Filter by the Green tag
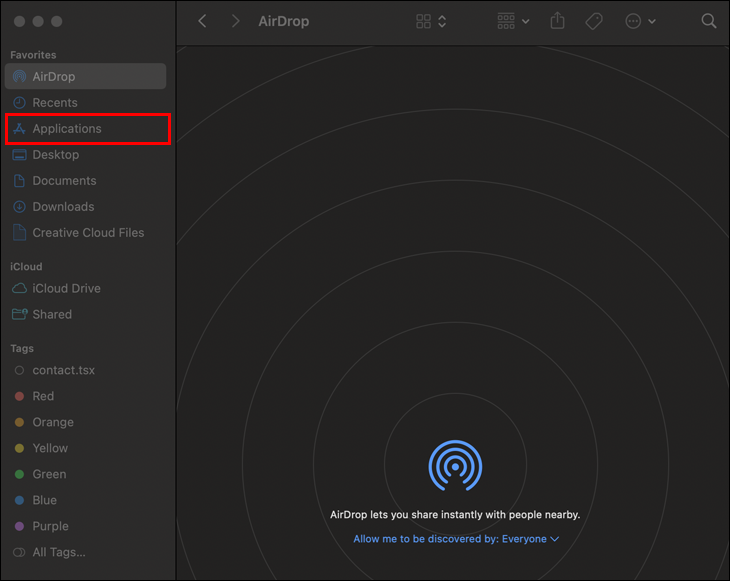 85,474
